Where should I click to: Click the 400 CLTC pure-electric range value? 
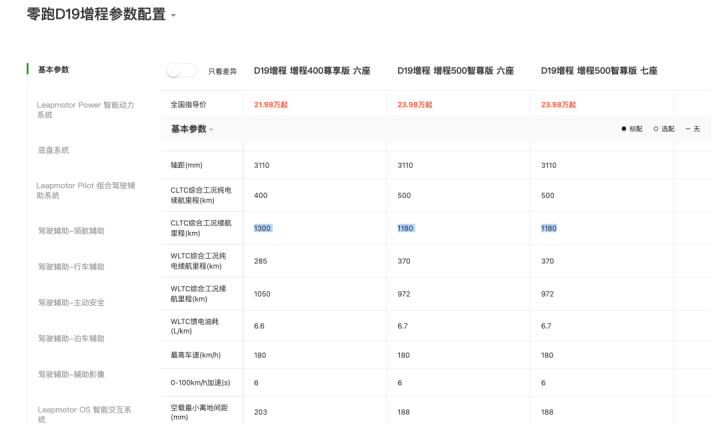pos(260,196)
